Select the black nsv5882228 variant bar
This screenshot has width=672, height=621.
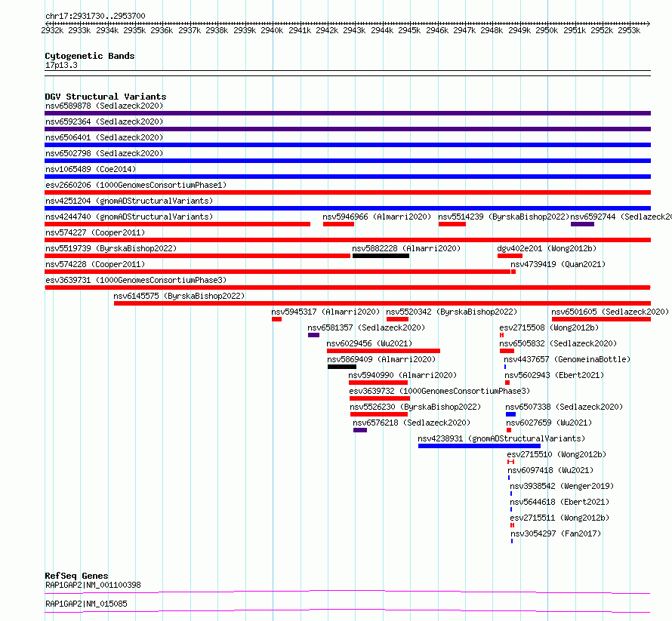[381, 256]
